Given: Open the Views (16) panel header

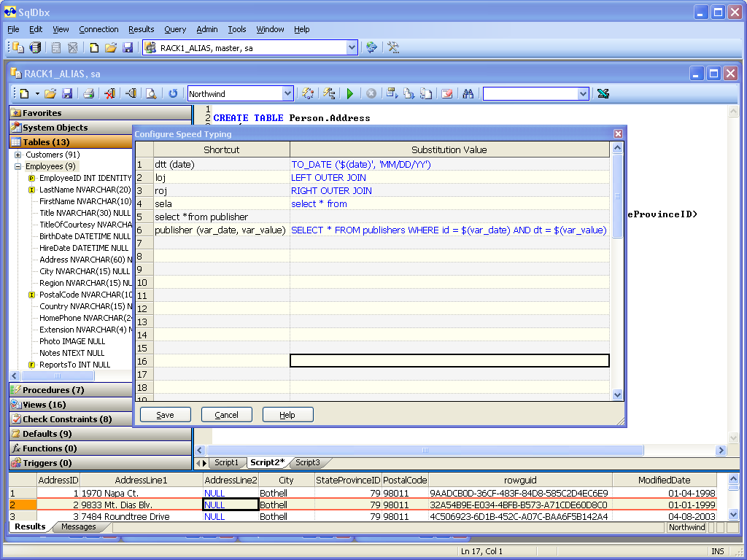Looking at the screenshot, I should 44,405.
